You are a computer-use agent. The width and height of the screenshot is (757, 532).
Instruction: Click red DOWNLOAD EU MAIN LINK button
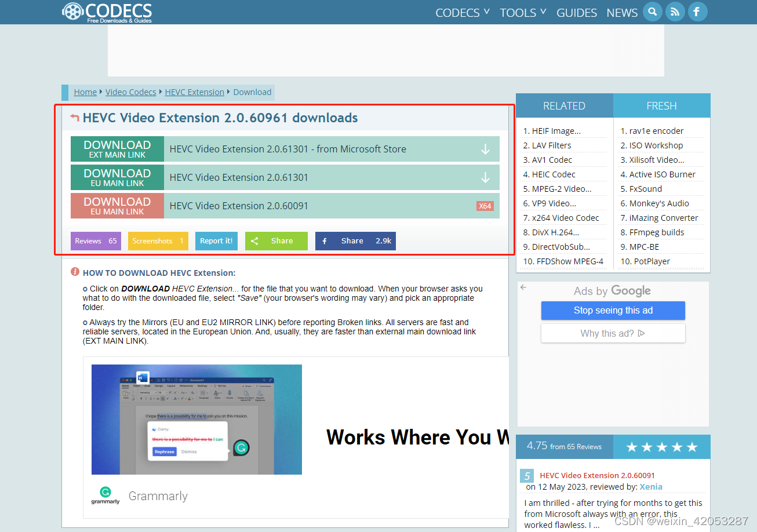[x=117, y=206]
